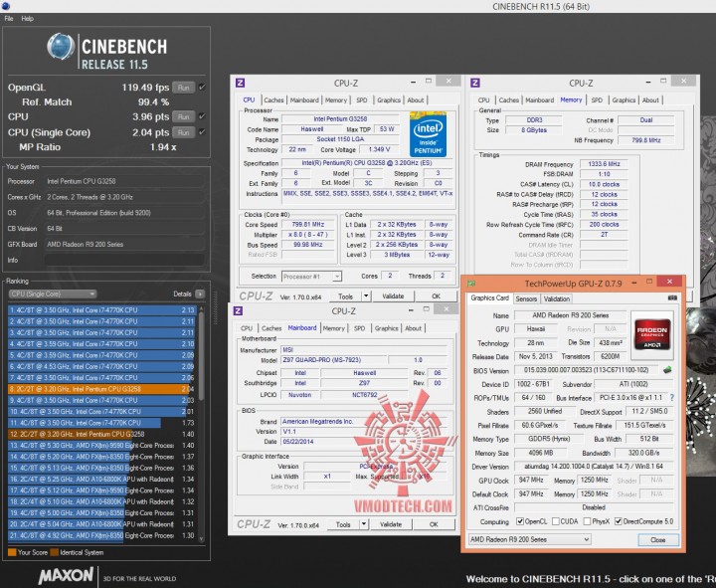Viewport: 716px width, 588px height.
Task: Run the CPU benchmark
Action: [x=184, y=117]
